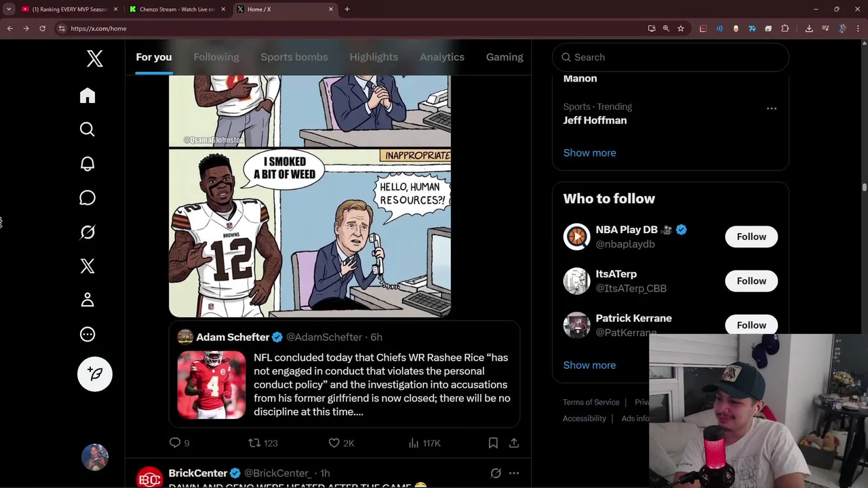
Task: Open Accessibility footer link
Action: coord(584,418)
